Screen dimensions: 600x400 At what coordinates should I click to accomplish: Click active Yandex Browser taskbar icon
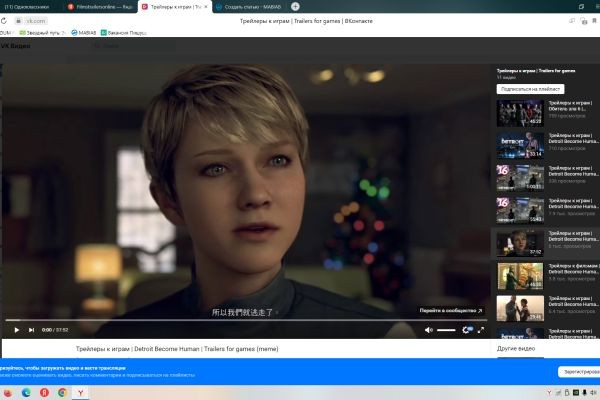81,393
